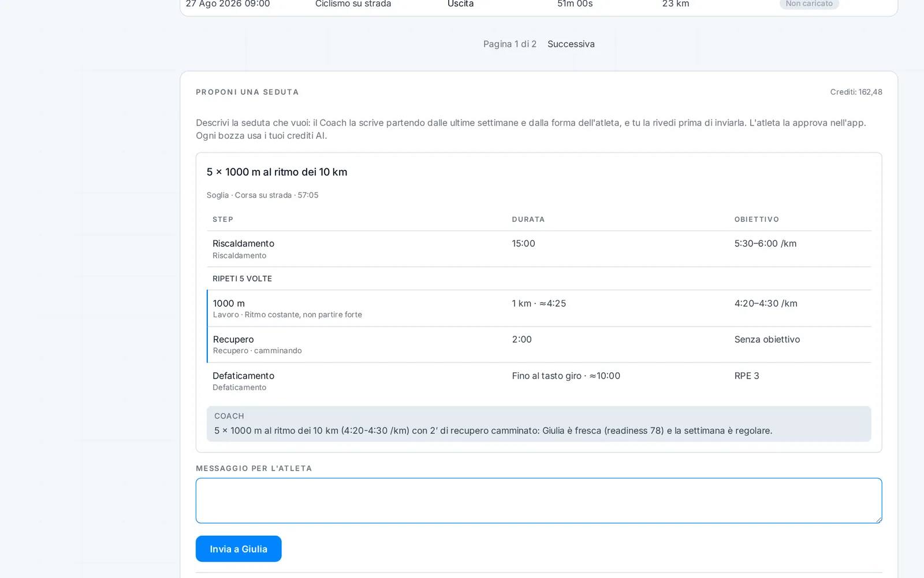Go to the Successiva page
The width and height of the screenshot is (924, 578).
571,44
